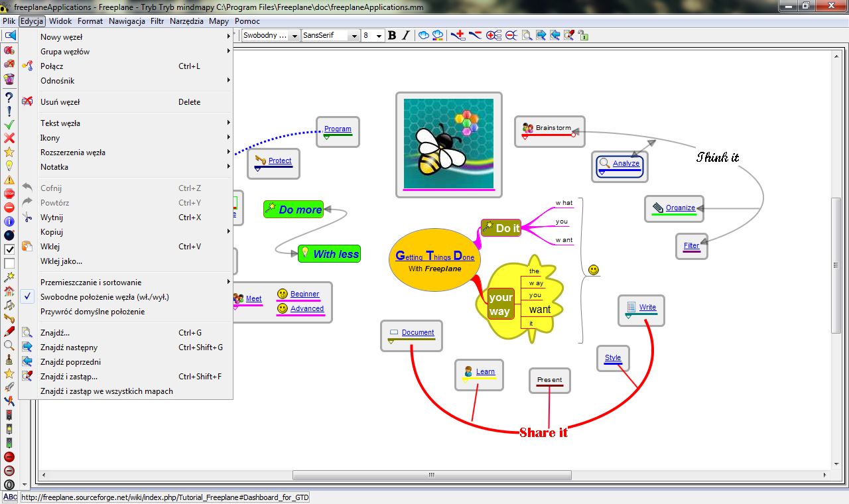This screenshot has height=504, width=849.
Task: Add the green check mark icon to node
Action: click(x=9, y=124)
